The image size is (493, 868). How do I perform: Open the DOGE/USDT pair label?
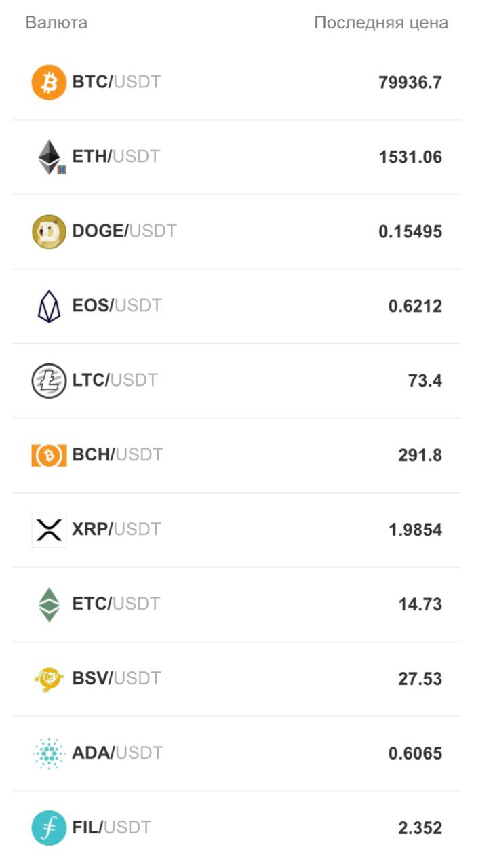click(x=124, y=231)
